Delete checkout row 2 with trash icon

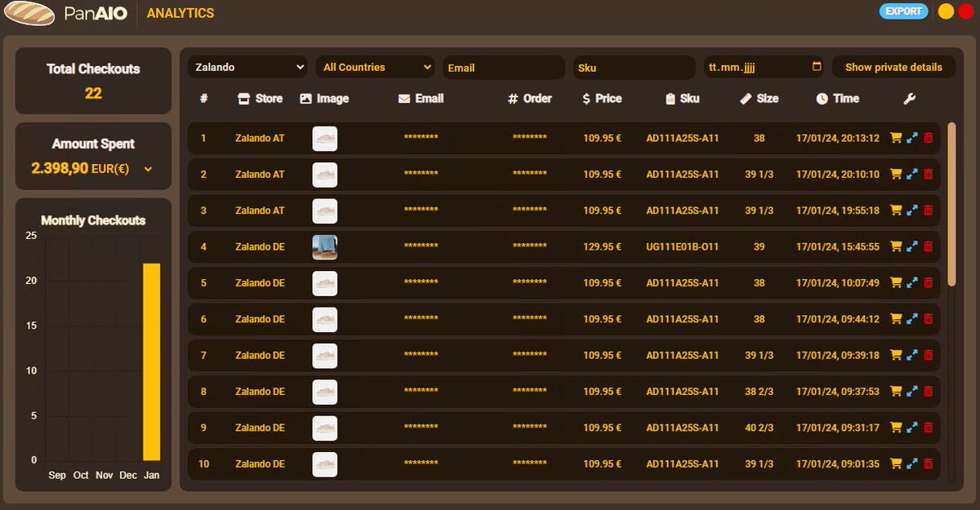click(x=928, y=175)
